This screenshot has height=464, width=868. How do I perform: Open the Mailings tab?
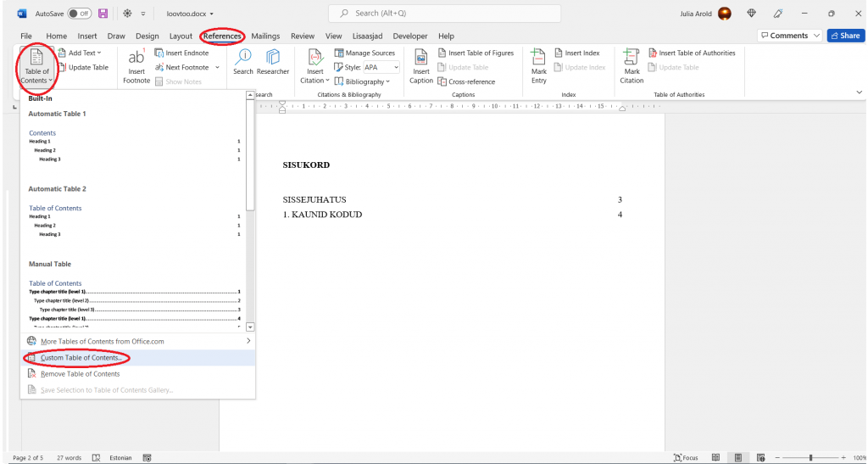pos(265,36)
